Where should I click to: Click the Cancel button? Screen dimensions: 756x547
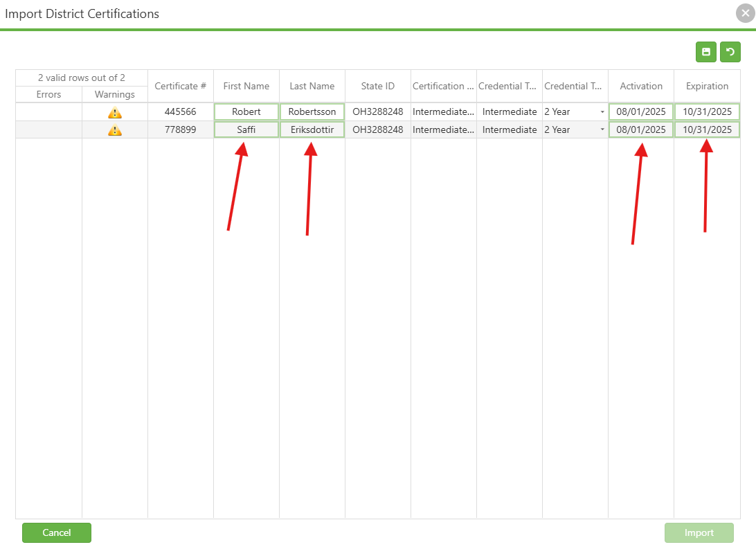point(56,532)
